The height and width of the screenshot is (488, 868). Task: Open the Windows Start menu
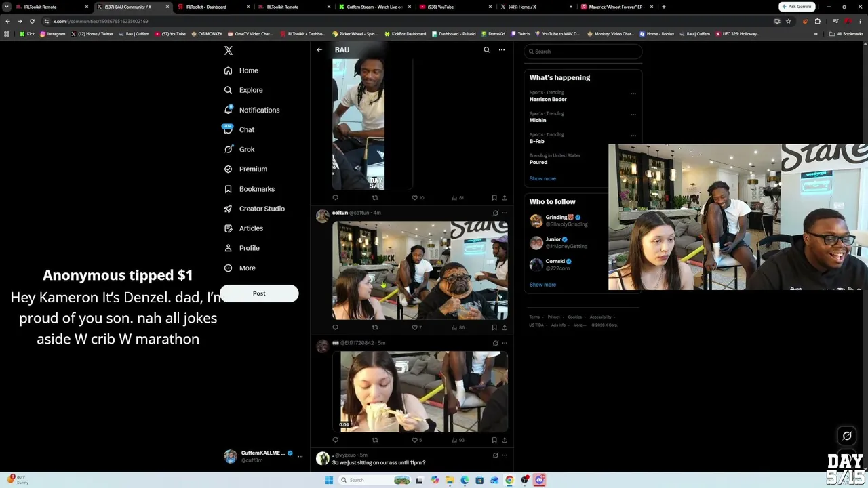click(329, 480)
